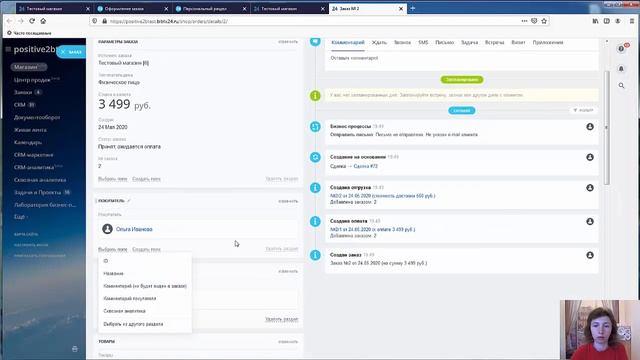Click the padlock site security icon
This screenshot has height=360, width=640.
104,21
